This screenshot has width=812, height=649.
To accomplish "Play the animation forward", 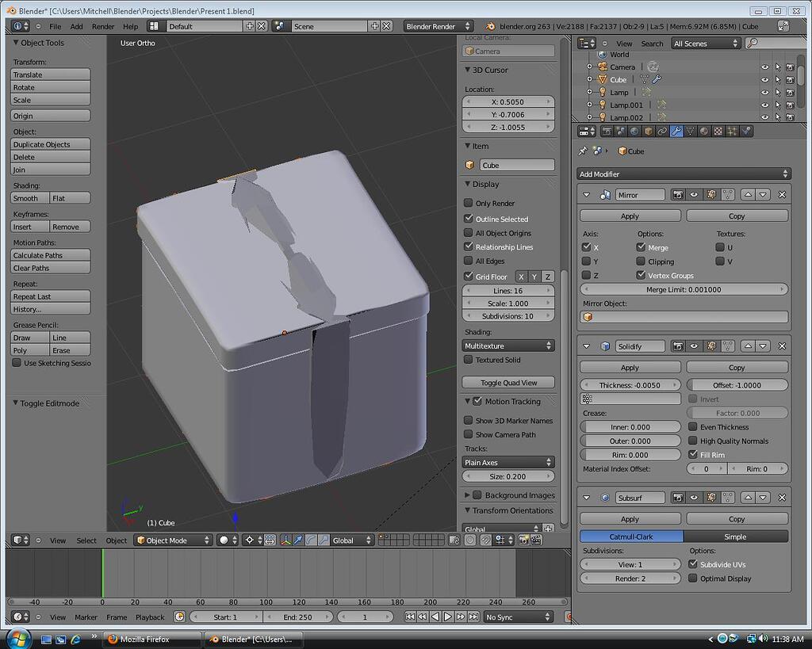I will (x=448, y=617).
